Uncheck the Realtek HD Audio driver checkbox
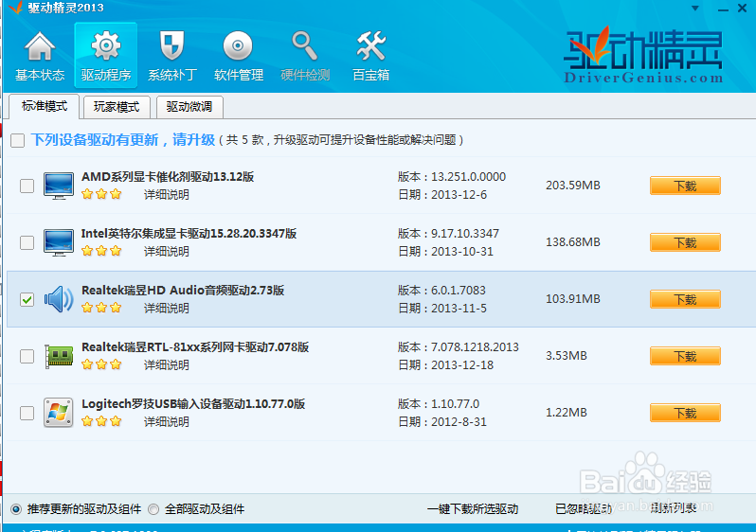 click(27, 299)
